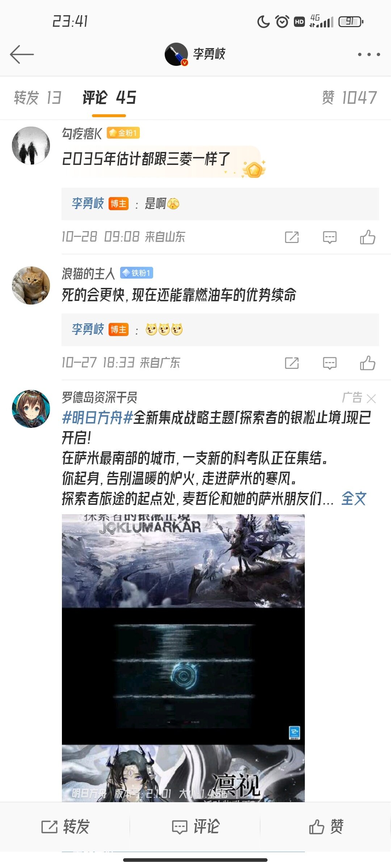Tap the bottom 转发 repost button
Viewport: 391px width, 868px height.
point(65,827)
